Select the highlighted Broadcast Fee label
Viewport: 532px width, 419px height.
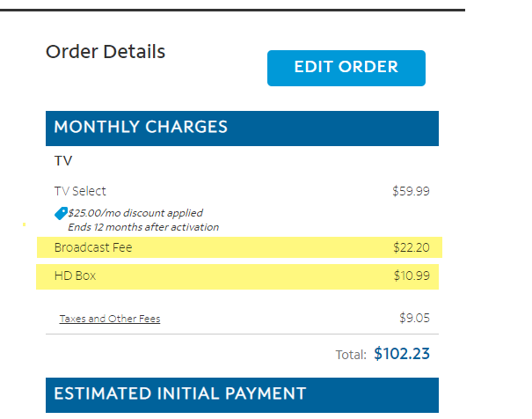(93, 247)
